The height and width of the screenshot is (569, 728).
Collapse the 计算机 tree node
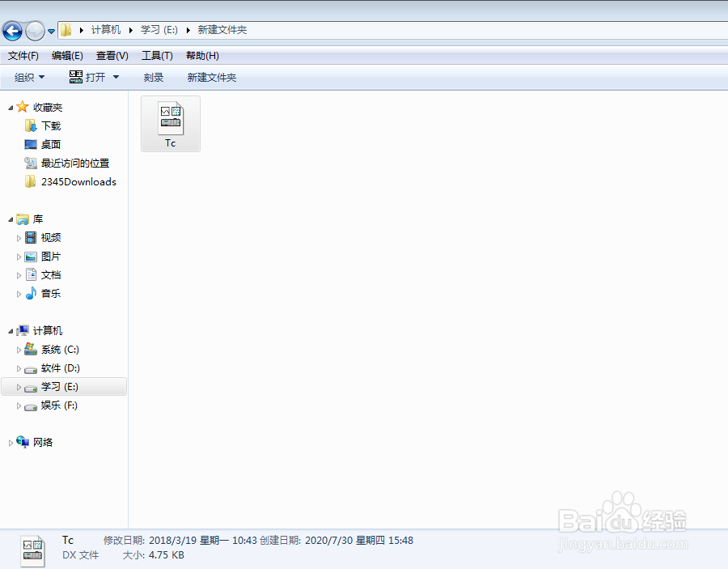tap(11, 331)
